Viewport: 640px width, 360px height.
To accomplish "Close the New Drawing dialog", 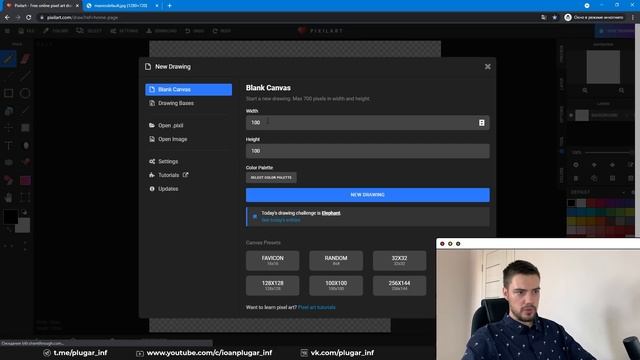I will pyautogui.click(x=487, y=67).
